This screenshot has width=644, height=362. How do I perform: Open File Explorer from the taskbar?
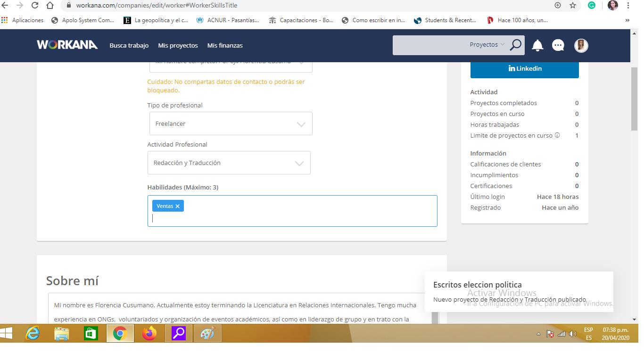pos(62,334)
